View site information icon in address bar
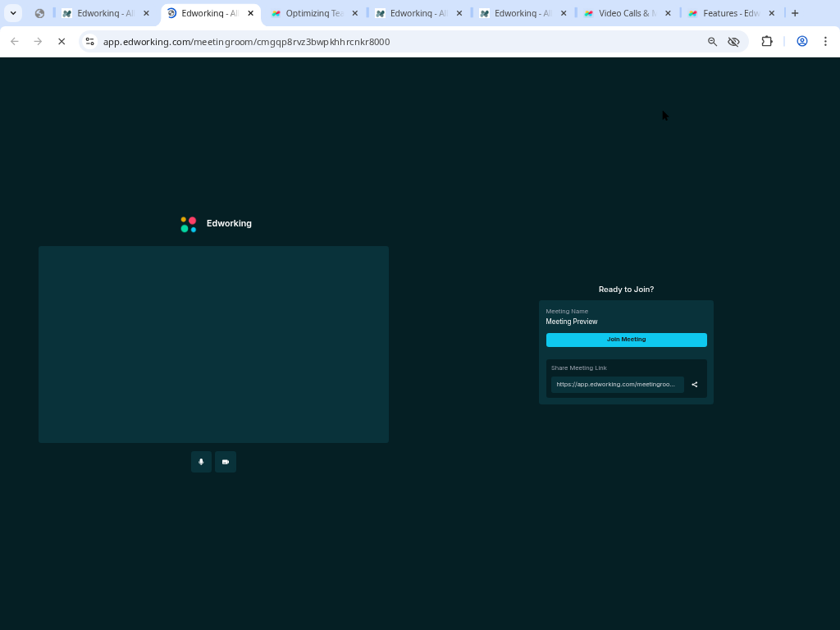Screen dimensions: 840x630 coord(90,42)
